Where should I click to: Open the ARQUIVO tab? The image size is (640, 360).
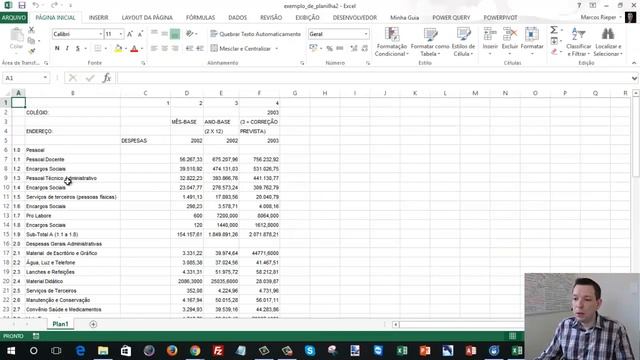(x=14, y=18)
